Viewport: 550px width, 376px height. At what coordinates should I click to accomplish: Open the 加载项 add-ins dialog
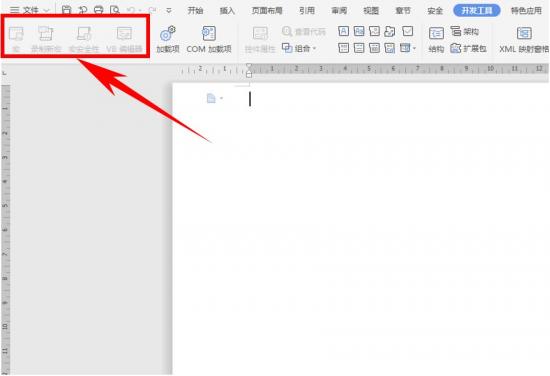click(168, 39)
